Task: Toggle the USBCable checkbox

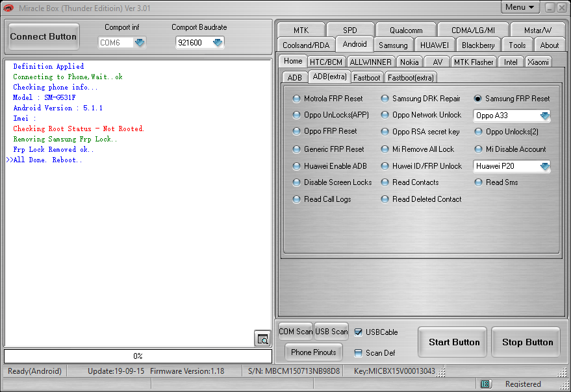Action: tap(359, 332)
